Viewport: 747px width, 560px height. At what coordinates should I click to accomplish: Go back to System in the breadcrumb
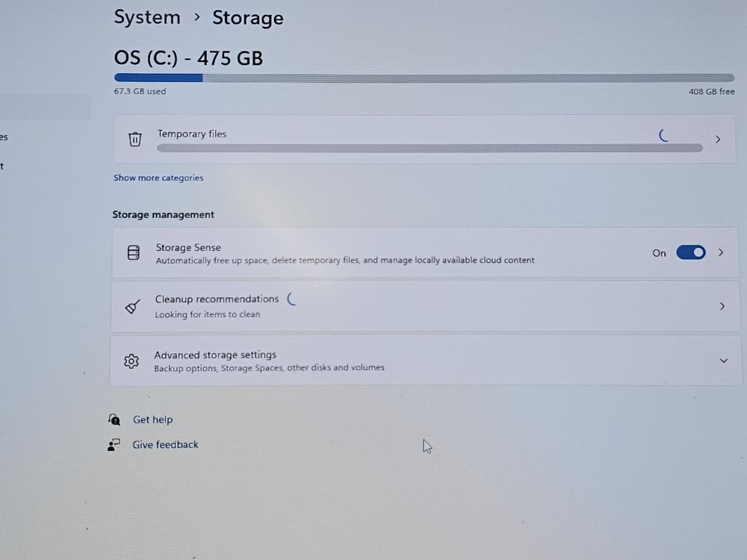click(147, 18)
